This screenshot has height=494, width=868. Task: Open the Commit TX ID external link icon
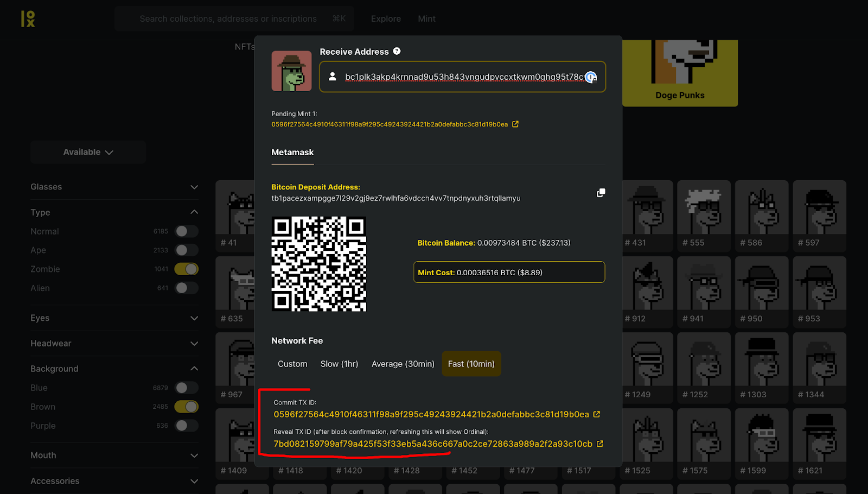click(x=597, y=414)
